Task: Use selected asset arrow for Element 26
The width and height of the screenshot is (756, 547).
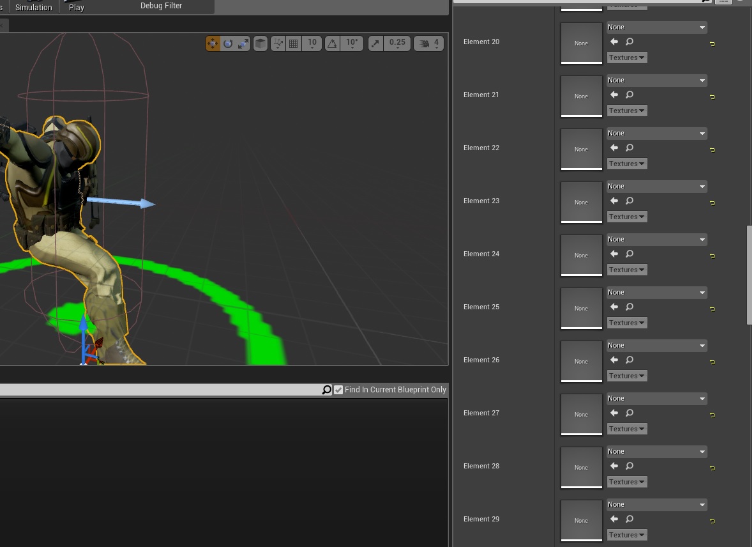Action: click(614, 360)
